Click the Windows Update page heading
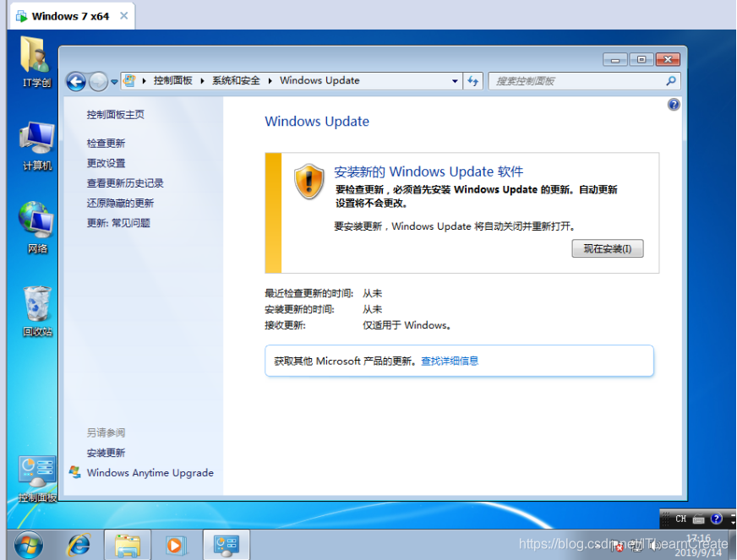This screenshot has height=560, width=737. tap(317, 122)
